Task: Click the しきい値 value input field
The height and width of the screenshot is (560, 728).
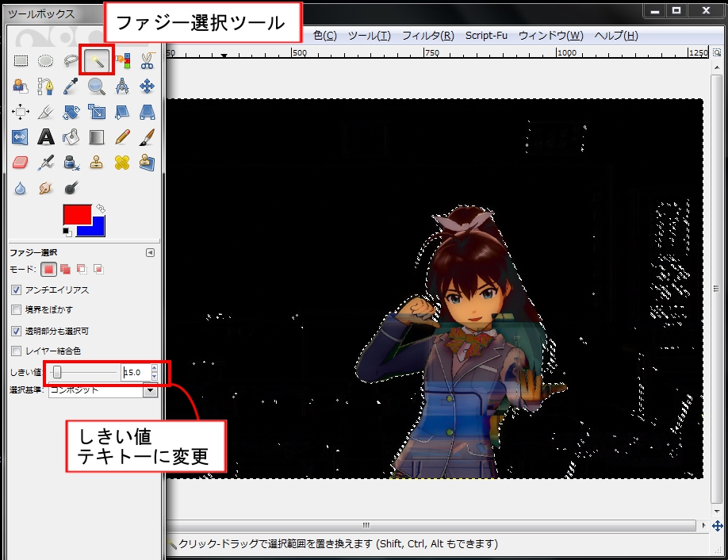Action: click(x=135, y=372)
